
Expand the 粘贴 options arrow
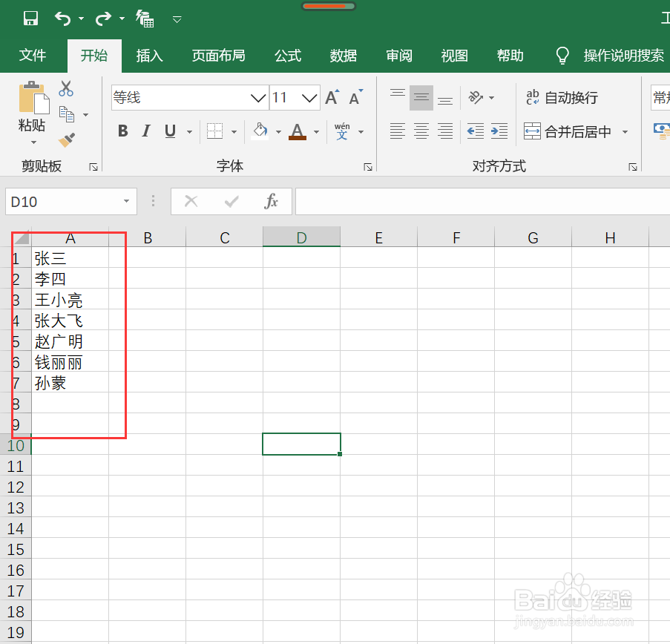[33, 142]
